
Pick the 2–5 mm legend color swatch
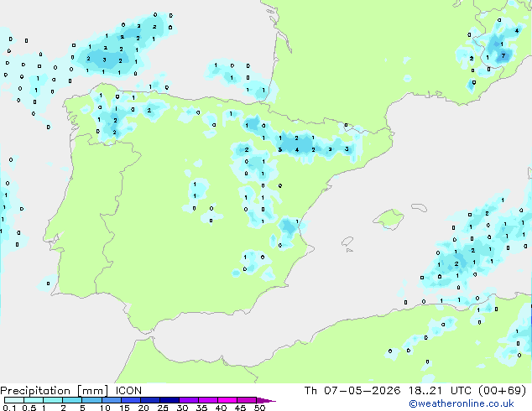[72, 400]
